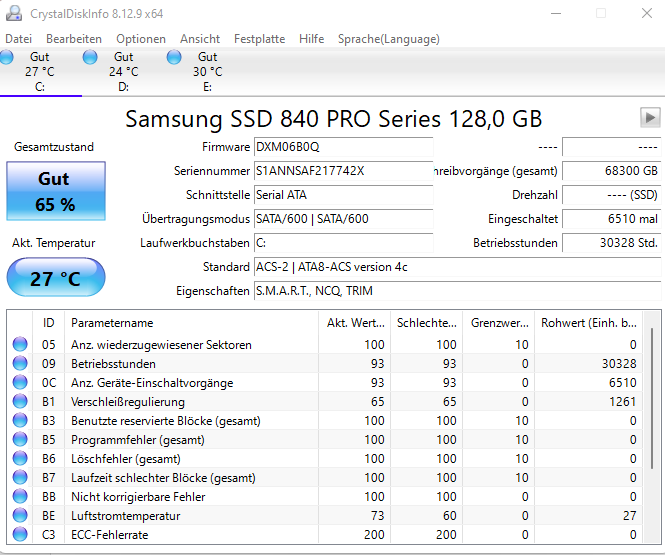
Task: Click status icon for attribute 05
Action: [x=20, y=344]
